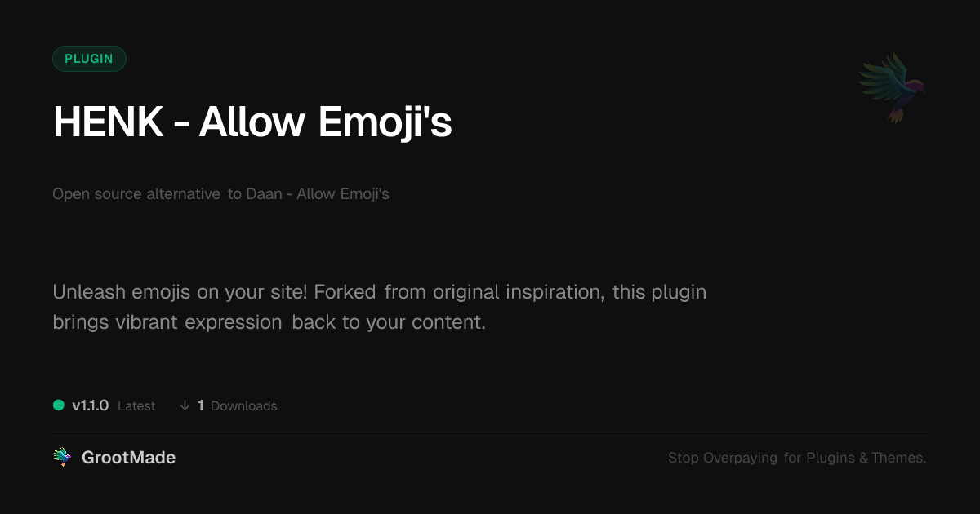Click the small GrootMade bird logo

(62, 458)
